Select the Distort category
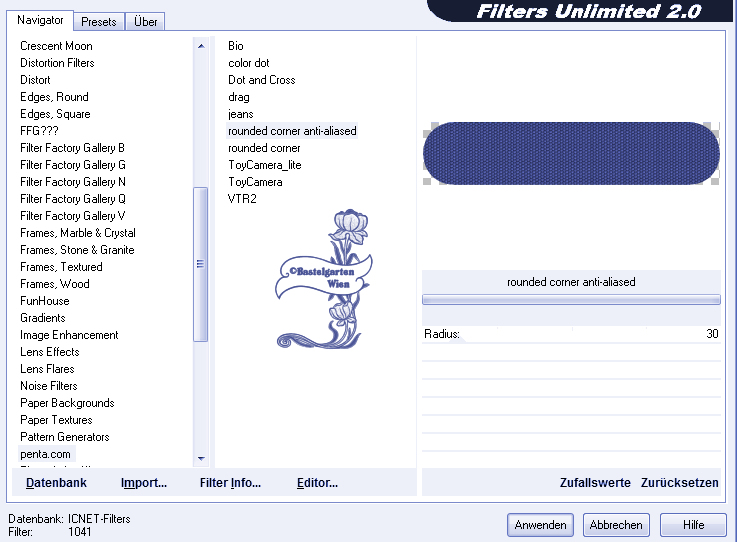This screenshot has width=737, height=542. coord(35,80)
